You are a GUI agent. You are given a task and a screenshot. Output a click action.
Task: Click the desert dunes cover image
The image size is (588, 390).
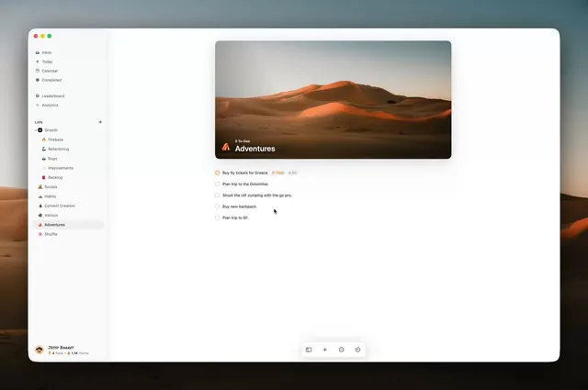333,100
